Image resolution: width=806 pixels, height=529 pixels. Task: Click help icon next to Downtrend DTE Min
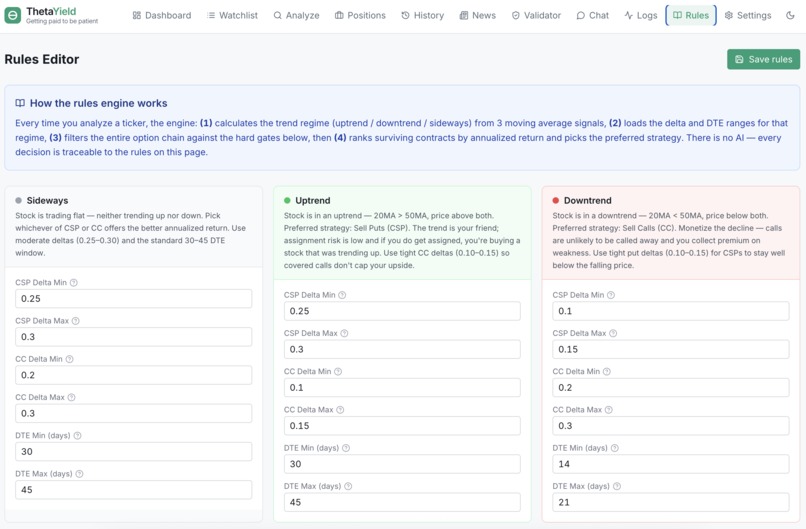(615, 448)
